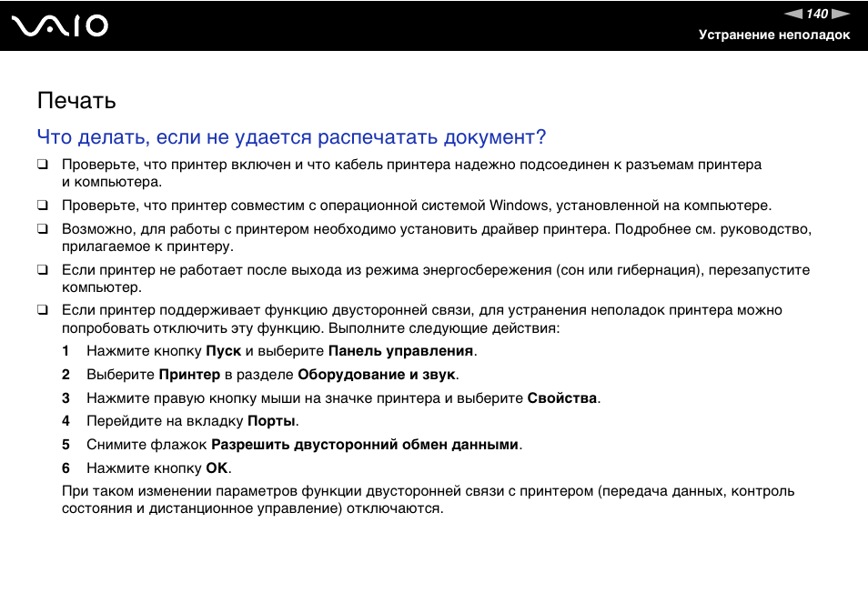Screen dimensions: 868x613
Task: Click bold 'Порты' in step 4
Action: [271, 421]
